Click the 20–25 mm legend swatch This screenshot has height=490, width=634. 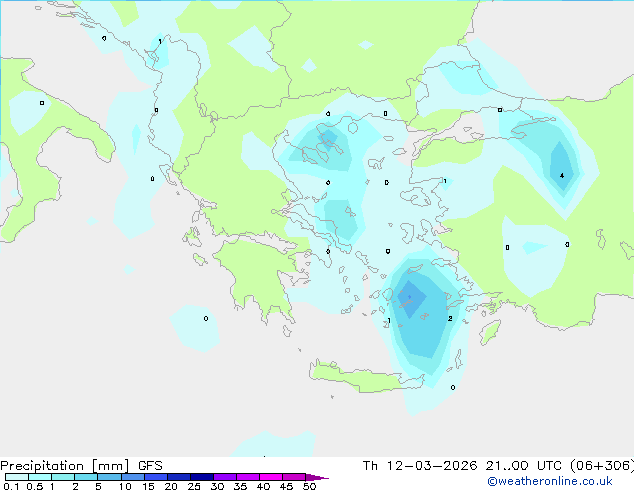pyautogui.click(x=179, y=477)
